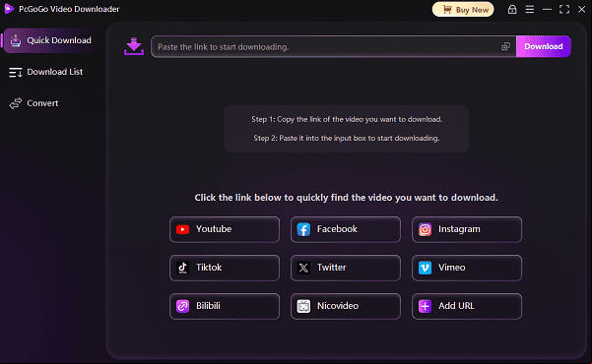
Task: Click the Add URL button
Action: (467, 306)
